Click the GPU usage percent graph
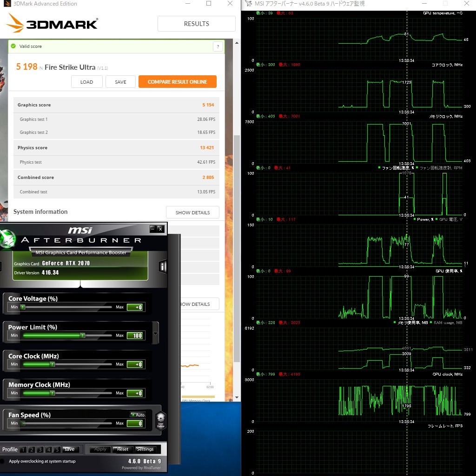 (359, 297)
